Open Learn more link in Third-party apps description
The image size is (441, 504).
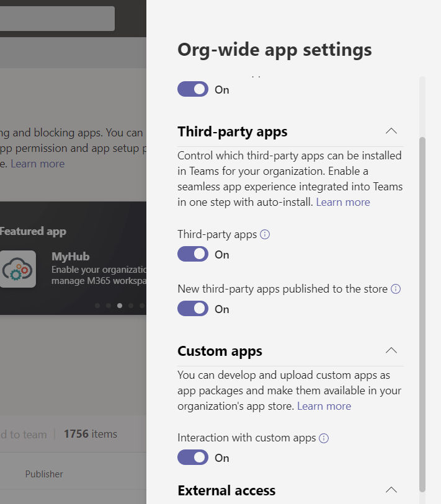click(343, 202)
